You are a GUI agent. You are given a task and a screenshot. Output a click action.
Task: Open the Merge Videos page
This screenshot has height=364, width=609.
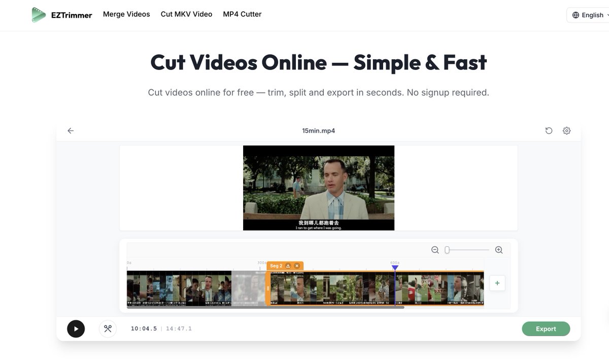click(126, 14)
